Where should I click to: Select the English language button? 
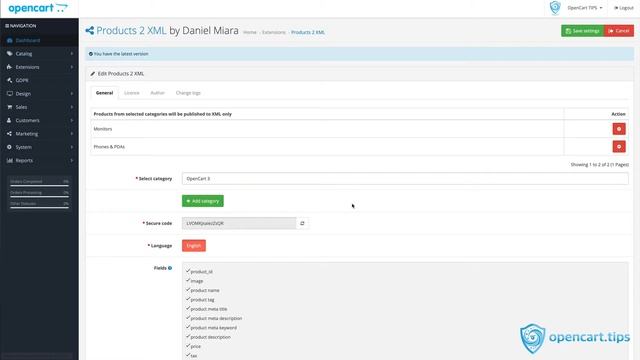[x=194, y=246]
